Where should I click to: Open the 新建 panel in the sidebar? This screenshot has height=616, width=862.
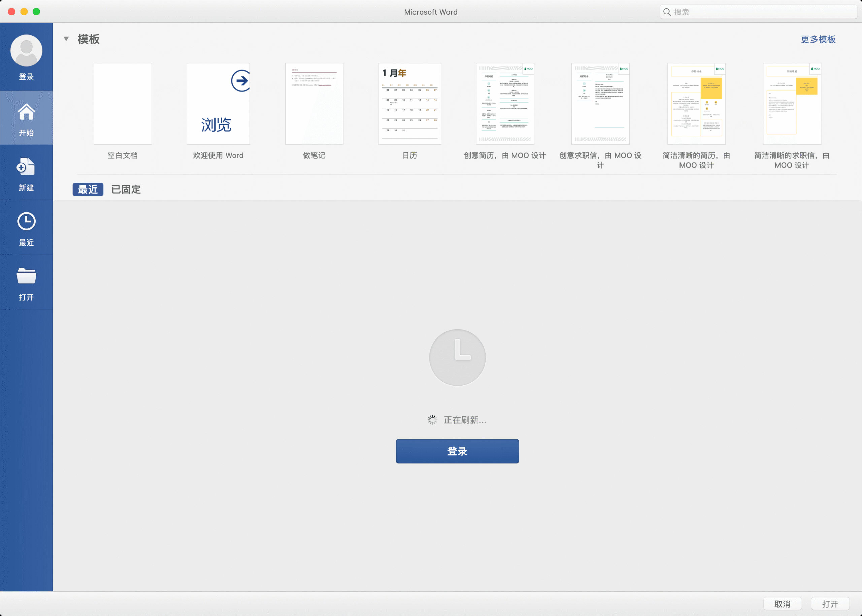coord(26,167)
